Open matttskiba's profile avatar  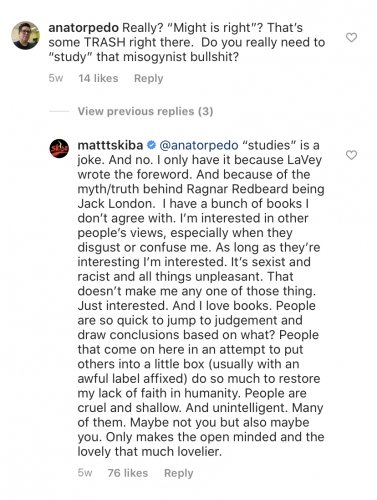(59, 148)
